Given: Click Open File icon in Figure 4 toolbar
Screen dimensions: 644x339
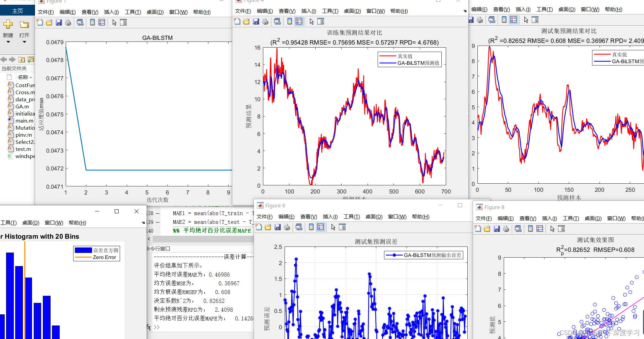Looking at the screenshot, I should pos(246,22).
